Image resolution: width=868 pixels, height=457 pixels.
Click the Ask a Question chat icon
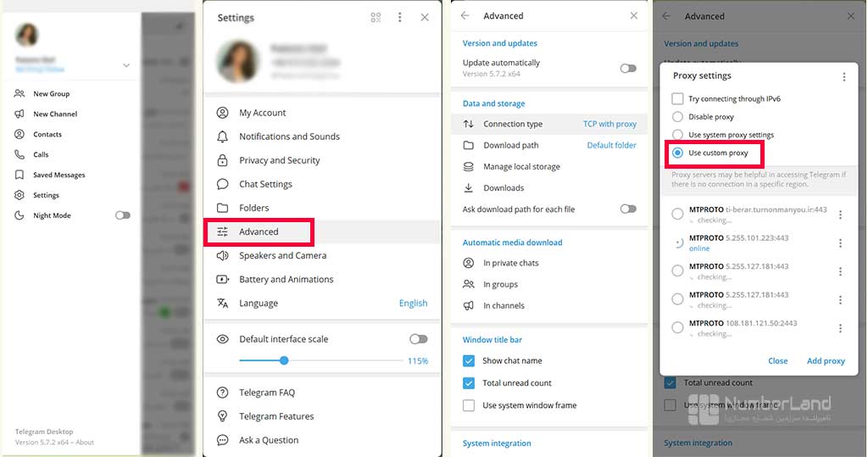[223, 440]
